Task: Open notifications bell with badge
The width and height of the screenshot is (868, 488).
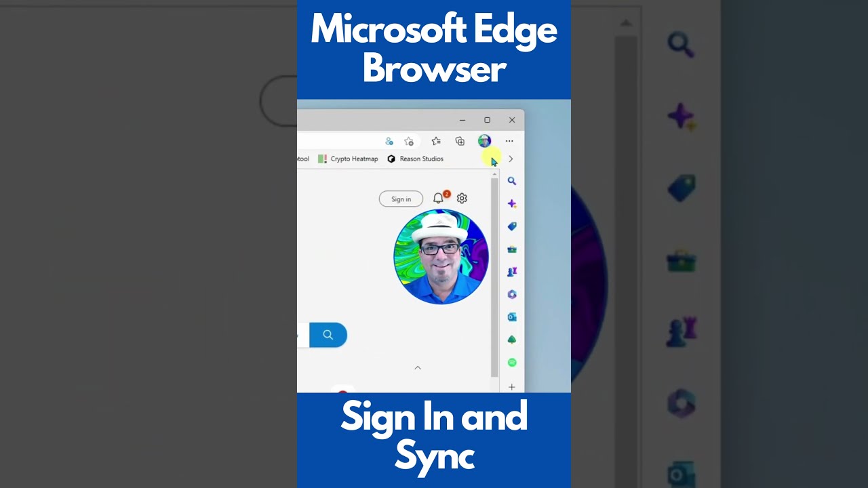Action: (439, 198)
